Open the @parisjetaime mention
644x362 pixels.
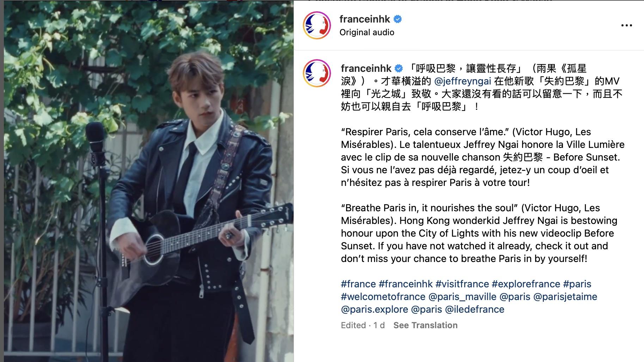pyautogui.click(x=565, y=297)
